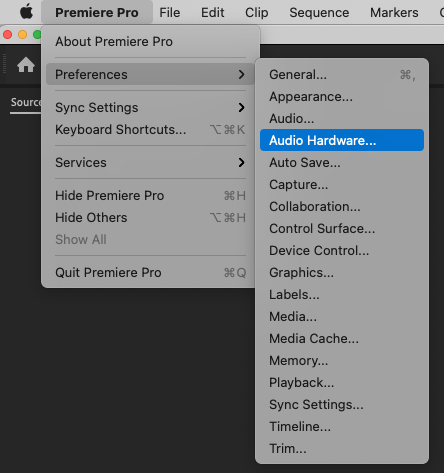Viewport: 444px width, 473px height.
Task: Click the yellow minimize window button
Action: (x=22, y=34)
